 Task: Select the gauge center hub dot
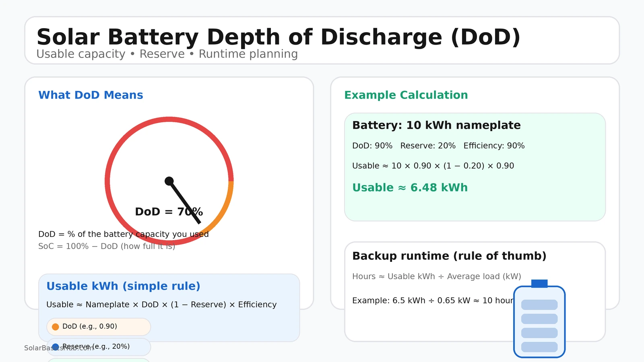(169, 181)
